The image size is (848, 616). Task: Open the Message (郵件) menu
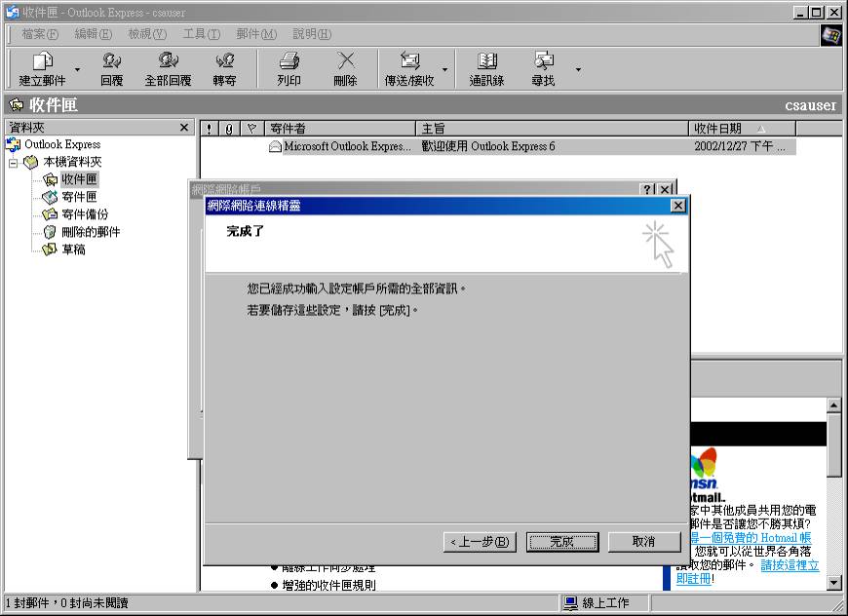(x=256, y=34)
